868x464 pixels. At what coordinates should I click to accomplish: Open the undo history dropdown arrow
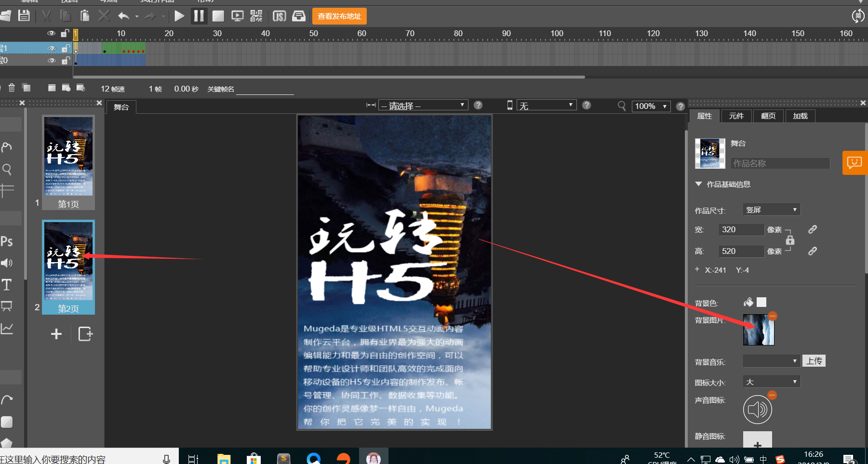[x=137, y=17]
